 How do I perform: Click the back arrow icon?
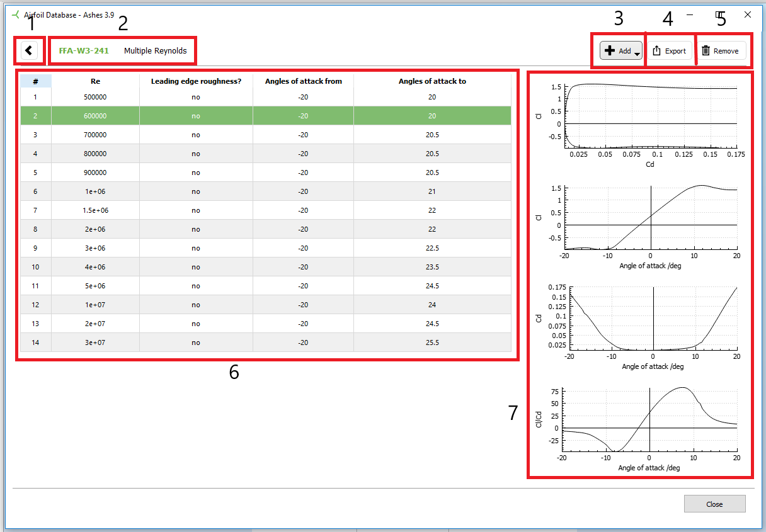pyautogui.click(x=29, y=50)
